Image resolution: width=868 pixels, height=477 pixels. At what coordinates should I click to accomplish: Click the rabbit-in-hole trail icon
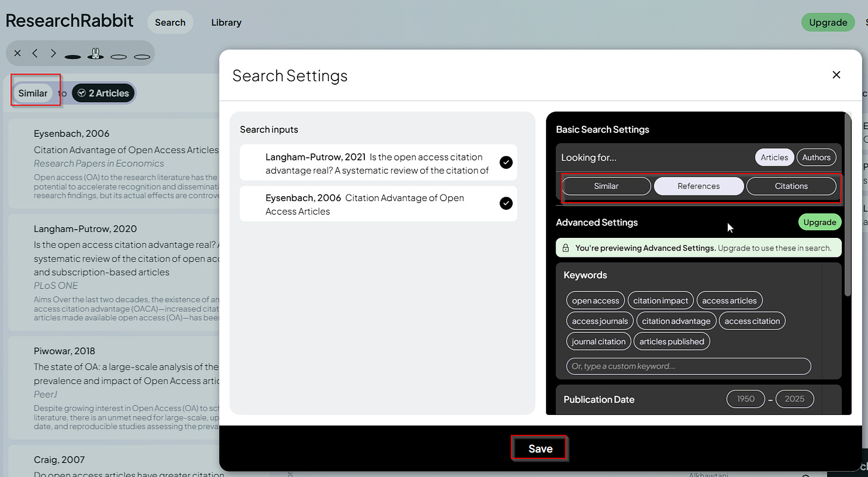pyautogui.click(x=95, y=54)
